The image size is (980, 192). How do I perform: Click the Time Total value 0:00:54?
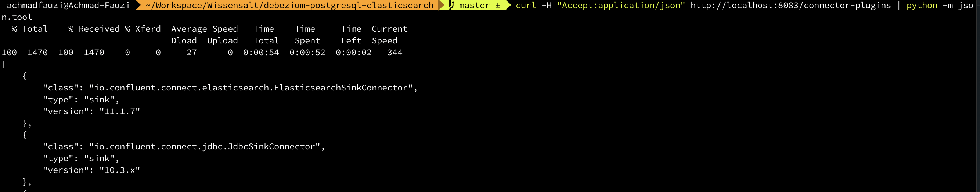[261, 53]
